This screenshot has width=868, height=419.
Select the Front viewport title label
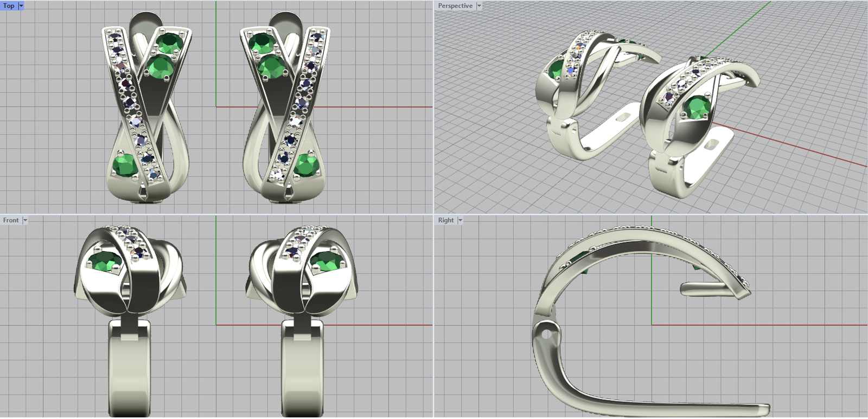[x=11, y=220]
